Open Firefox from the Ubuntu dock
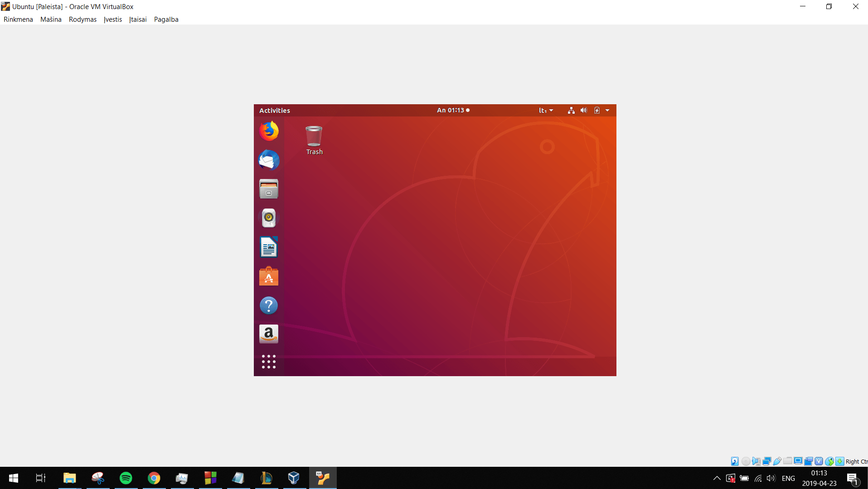Viewport: 868px width, 489px height. 268,131
